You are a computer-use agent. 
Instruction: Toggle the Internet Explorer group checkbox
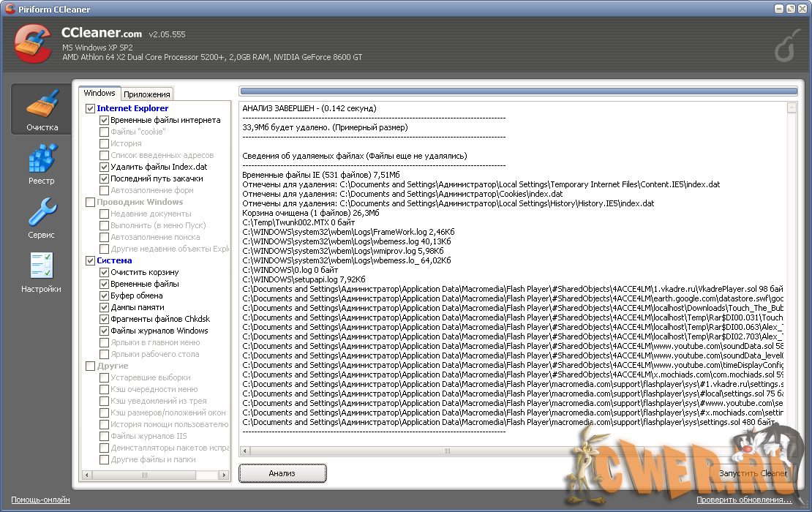[x=91, y=108]
